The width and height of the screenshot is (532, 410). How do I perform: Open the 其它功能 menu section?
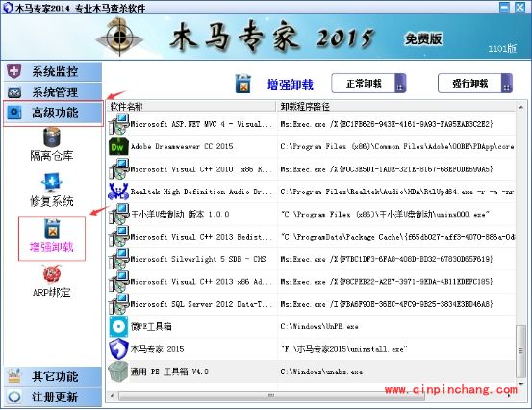pos(53,376)
